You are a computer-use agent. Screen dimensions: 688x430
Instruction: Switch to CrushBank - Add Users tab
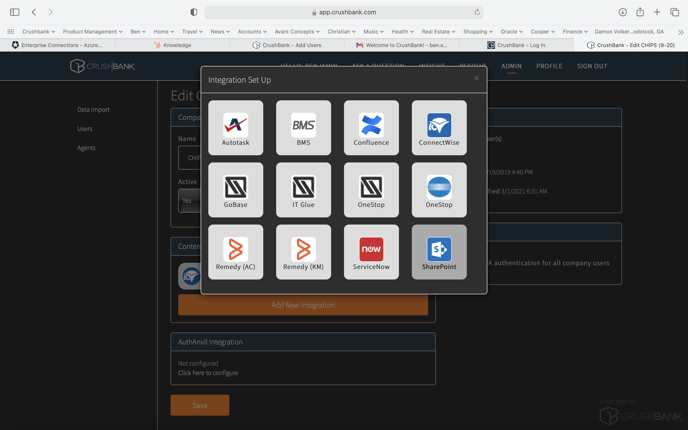[287, 45]
